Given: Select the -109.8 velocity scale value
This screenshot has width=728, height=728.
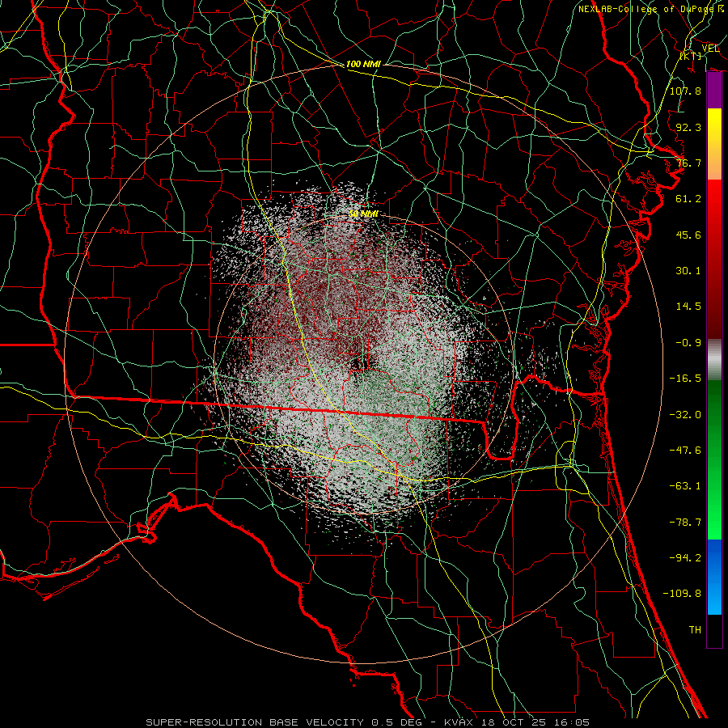Looking at the screenshot, I should [x=682, y=594].
